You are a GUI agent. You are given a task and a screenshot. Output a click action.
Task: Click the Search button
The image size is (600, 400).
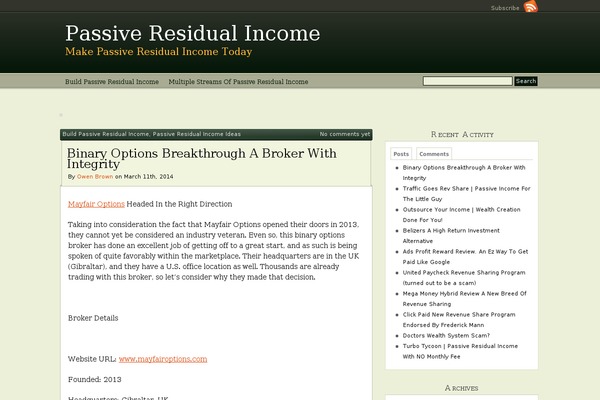[x=526, y=81]
